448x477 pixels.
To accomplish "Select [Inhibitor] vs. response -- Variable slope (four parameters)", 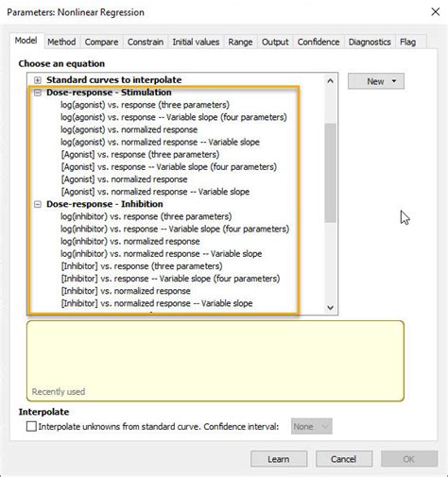I will (170, 279).
